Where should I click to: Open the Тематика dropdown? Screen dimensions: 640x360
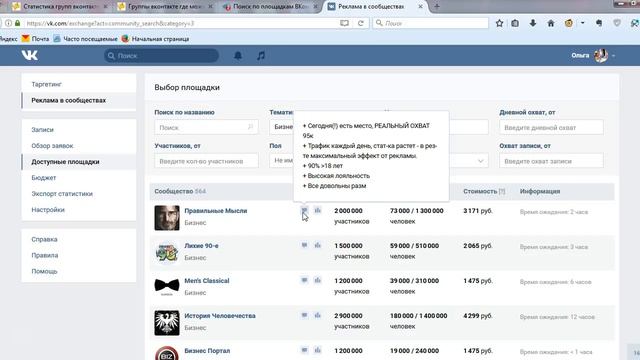tap(282, 127)
